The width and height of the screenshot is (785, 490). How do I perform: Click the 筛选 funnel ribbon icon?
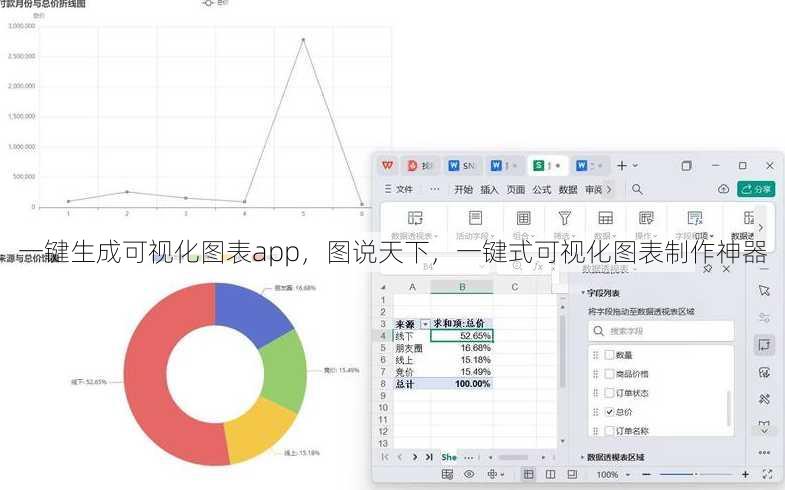coord(564,218)
